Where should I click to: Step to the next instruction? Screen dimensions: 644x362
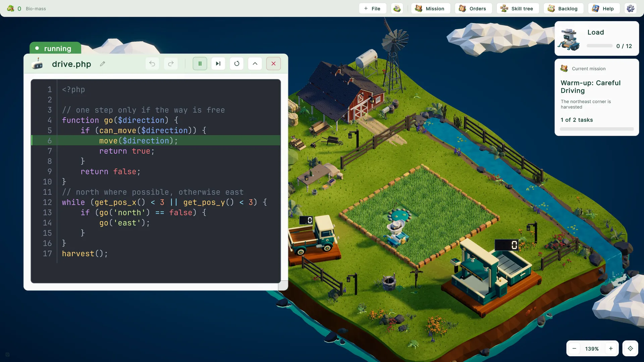(218, 64)
